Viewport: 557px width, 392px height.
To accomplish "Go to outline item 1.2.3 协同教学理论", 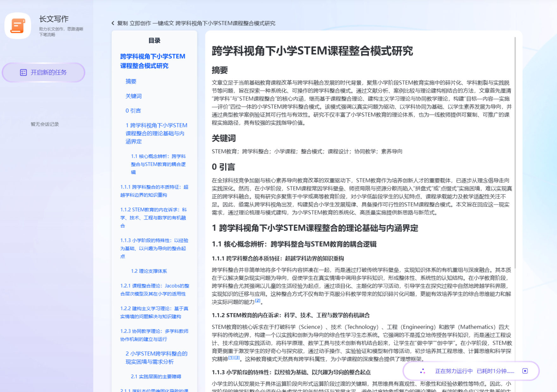I will (154, 335).
